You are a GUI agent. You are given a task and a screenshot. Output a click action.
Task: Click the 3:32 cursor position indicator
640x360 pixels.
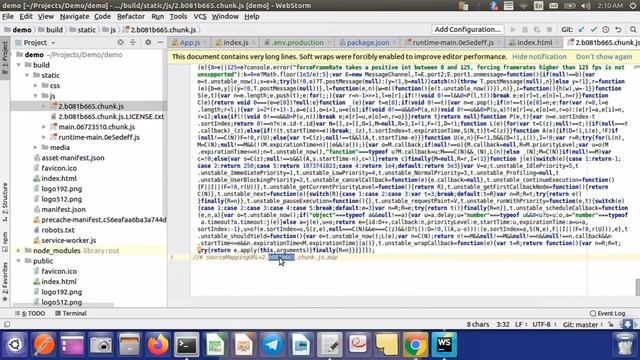coord(502,324)
